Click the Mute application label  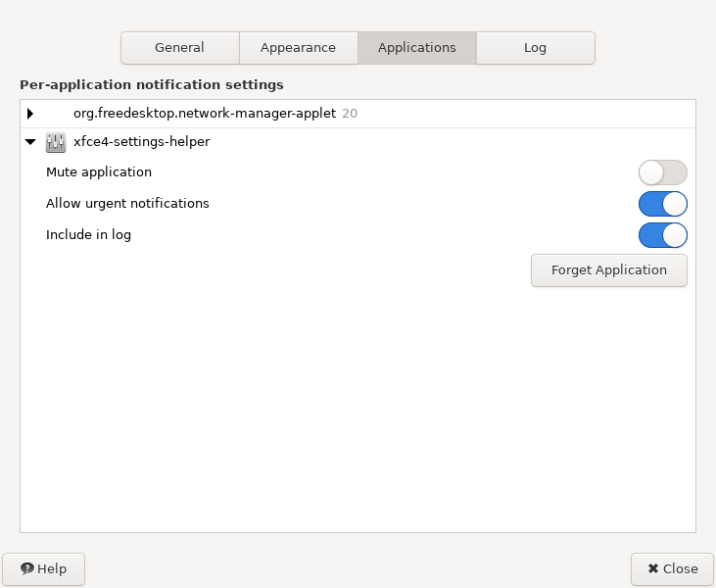tap(99, 172)
